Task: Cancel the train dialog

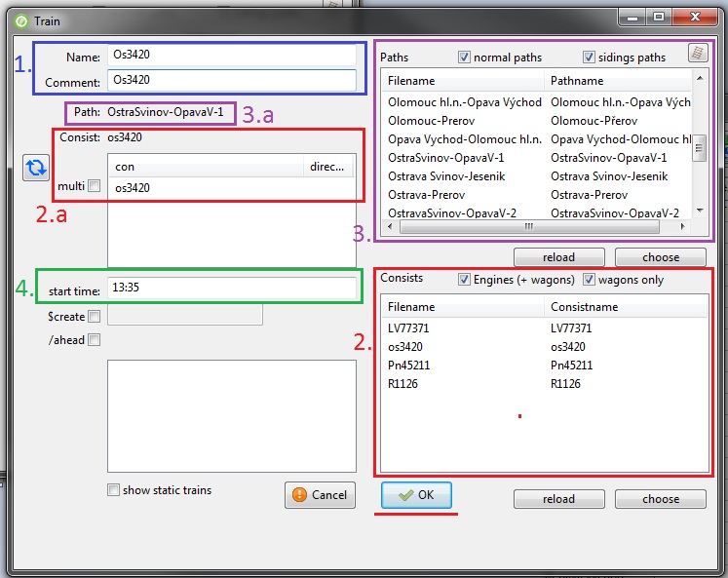Action: 320,495
